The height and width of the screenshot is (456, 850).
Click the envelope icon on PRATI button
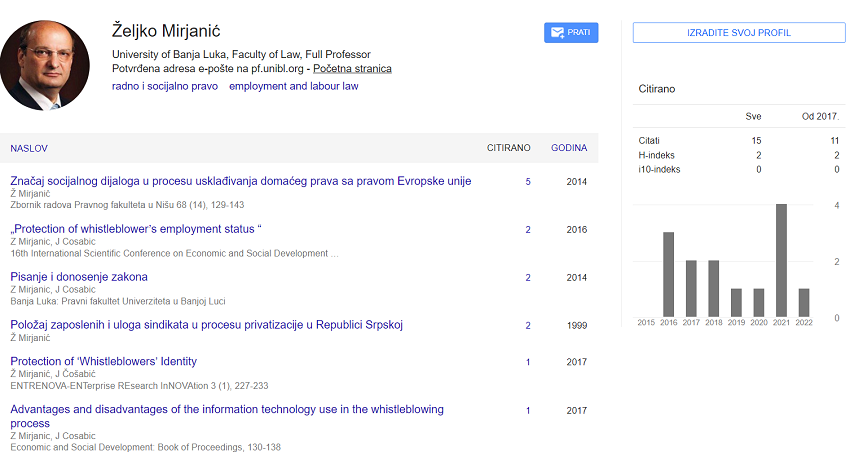click(x=556, y=33)
